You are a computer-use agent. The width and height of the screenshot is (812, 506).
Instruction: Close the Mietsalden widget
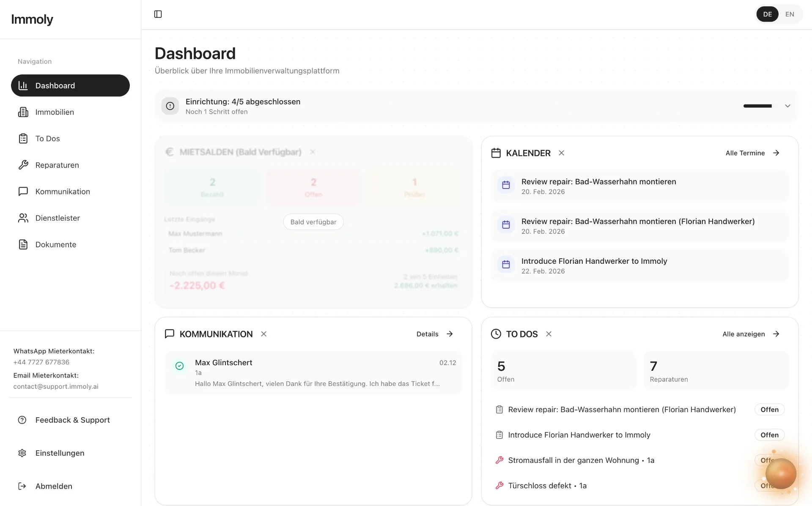pyautogui.click(x=313, y=152)
